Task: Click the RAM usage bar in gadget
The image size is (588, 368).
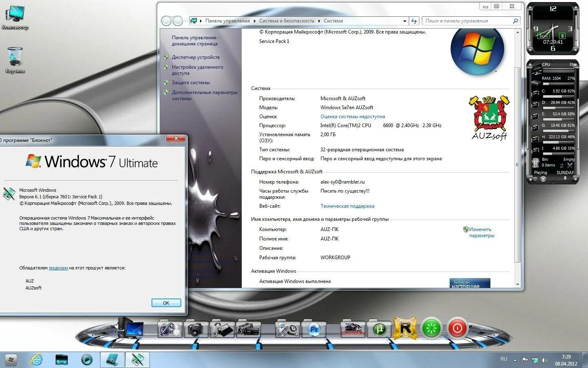Action: click(558, 83)
